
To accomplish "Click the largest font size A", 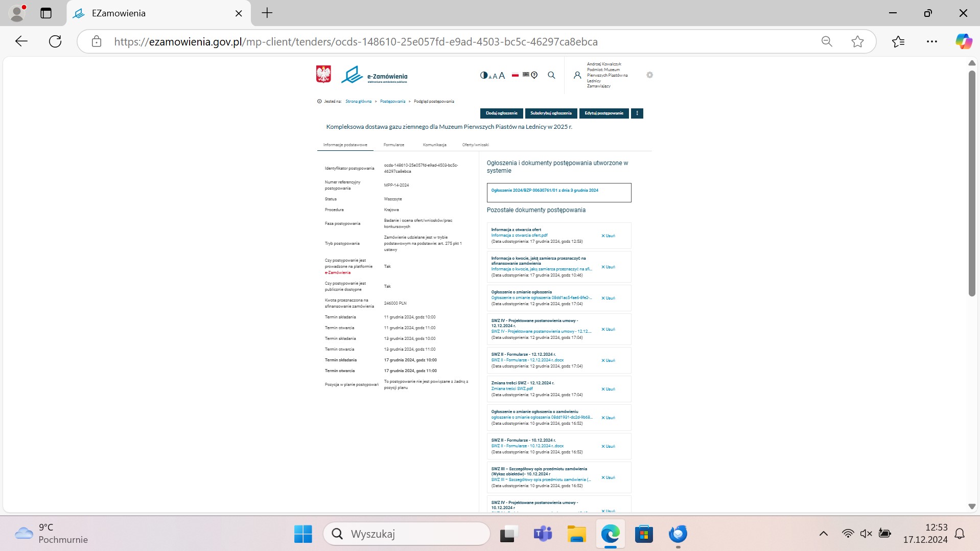I will pyautogui.click(x=502, y=75).
